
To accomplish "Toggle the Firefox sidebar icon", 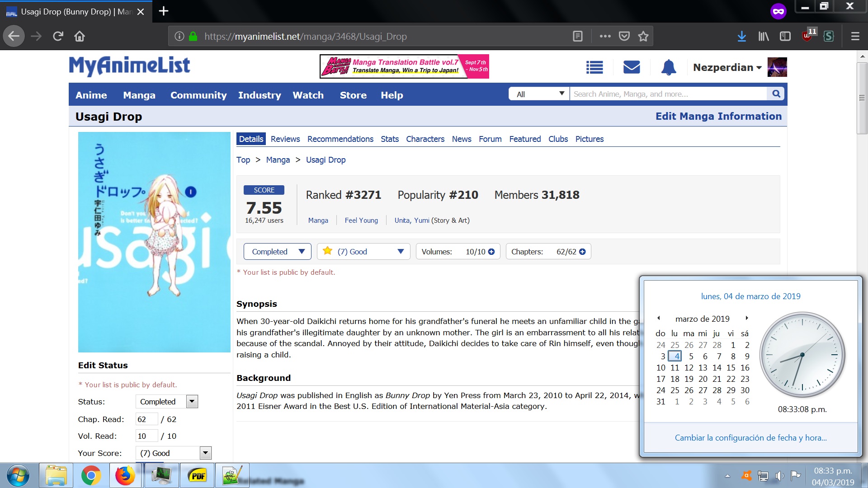I will pyautogui.click(x=785, y=36).
